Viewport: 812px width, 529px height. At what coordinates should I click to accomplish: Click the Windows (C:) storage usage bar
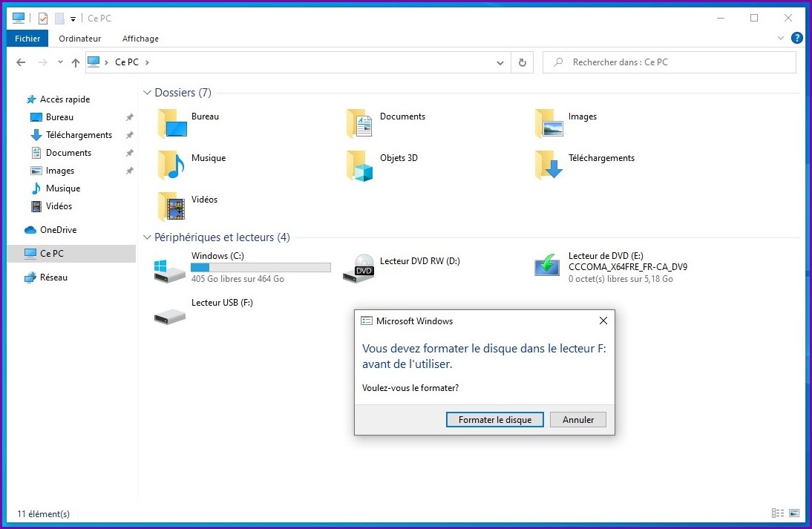(x=261, y=267)
